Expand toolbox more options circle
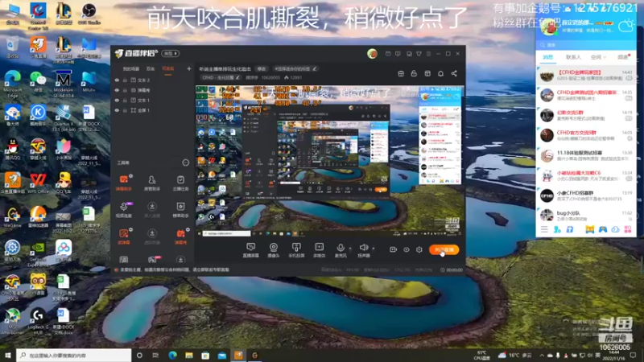Screen dimensions: 644x362 click(x=186, y=163)
